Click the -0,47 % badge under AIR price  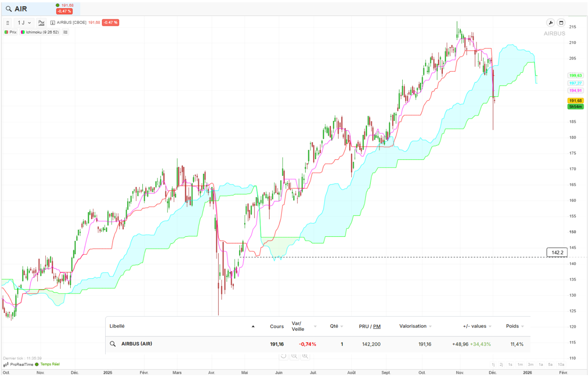(x=64, y=11)
